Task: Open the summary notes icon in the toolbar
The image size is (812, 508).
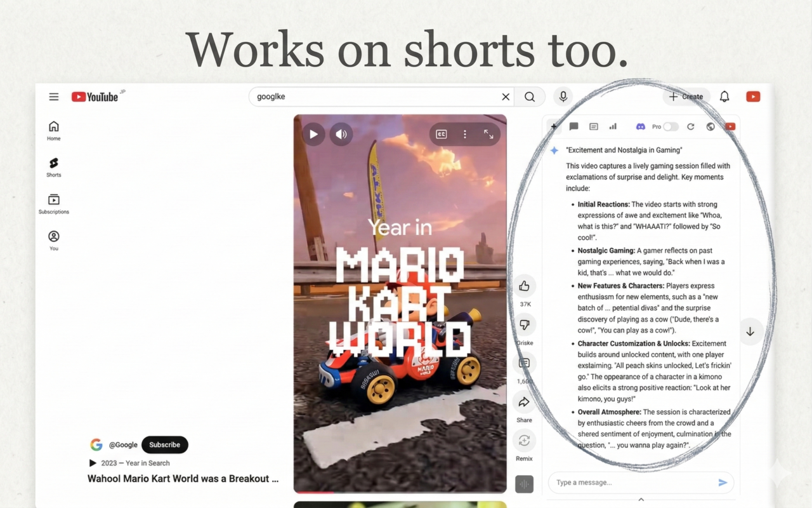Action: coord(593,126)
